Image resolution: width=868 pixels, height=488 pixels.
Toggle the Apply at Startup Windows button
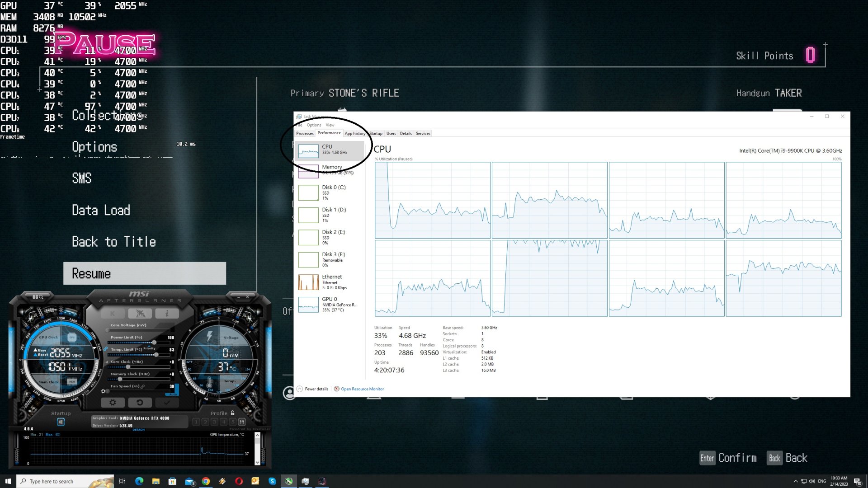tap(61, 422)
